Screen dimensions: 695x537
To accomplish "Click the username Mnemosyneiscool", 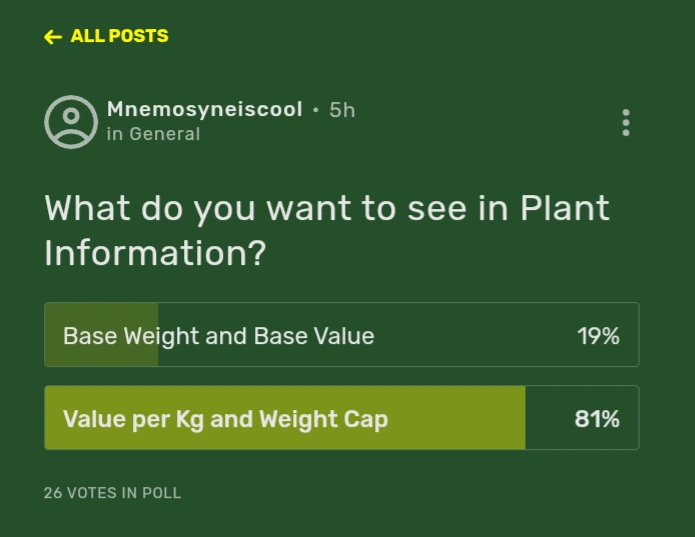I will [x=204, y=109].
